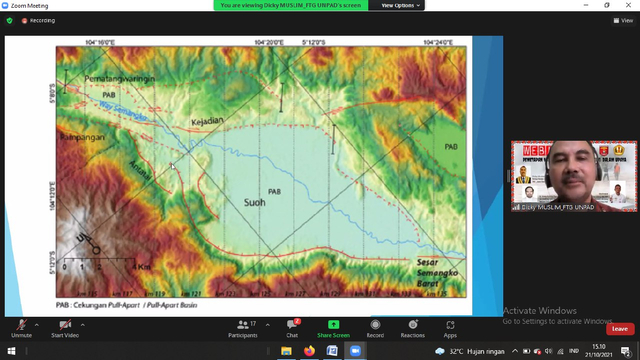Viewport: 640px width, 360px height.
Task: Start Video in the Zoom toolbar
Action: pos(65,329)
